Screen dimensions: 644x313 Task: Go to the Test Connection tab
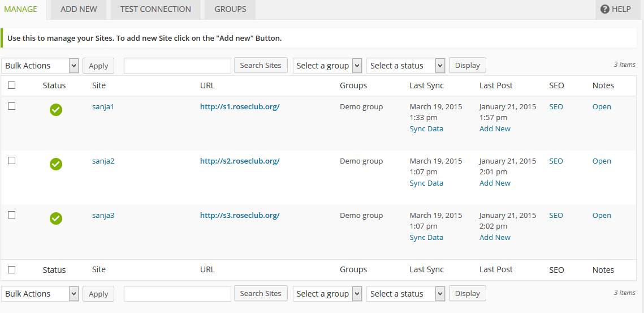[x=155, y=9]
